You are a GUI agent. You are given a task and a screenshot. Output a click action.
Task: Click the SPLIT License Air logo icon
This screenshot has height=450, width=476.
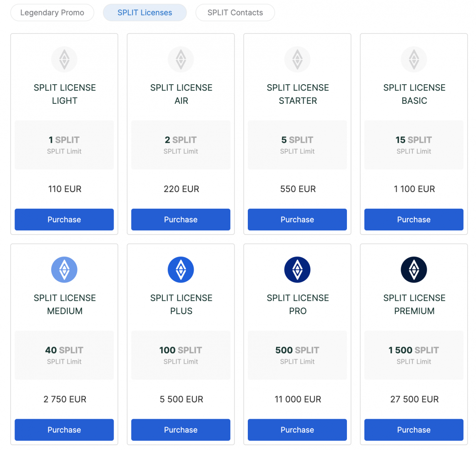pos(181,59)
